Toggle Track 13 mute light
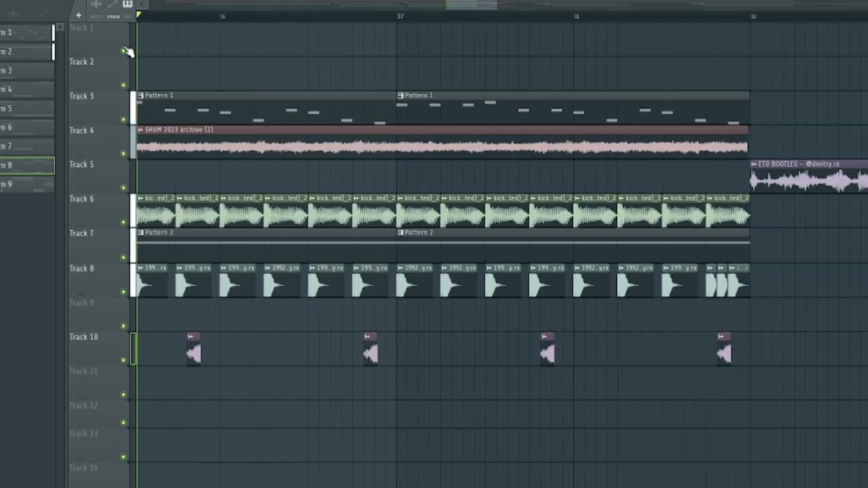This screenshot has width=868, height=488. [x=123, y=457]
